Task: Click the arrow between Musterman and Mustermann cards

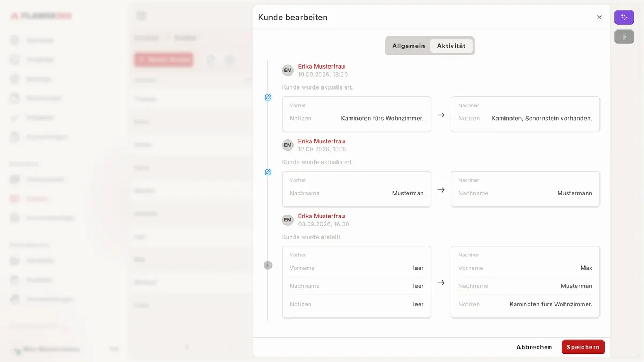Action: click(441, 189)
